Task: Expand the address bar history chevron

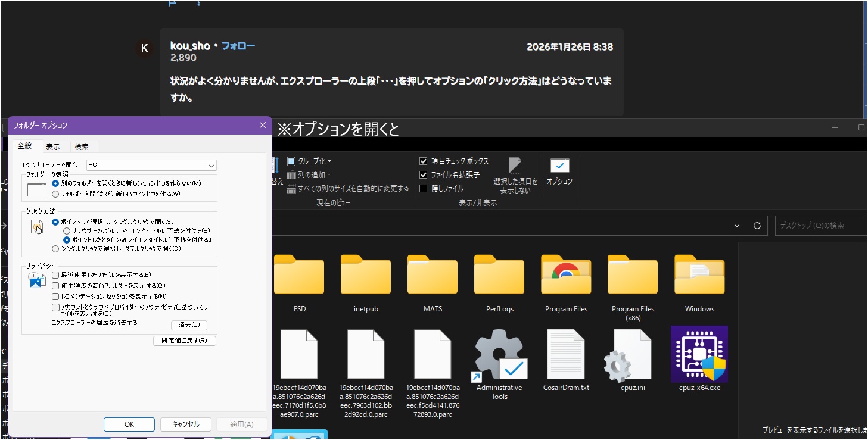Action: (738, 226)
